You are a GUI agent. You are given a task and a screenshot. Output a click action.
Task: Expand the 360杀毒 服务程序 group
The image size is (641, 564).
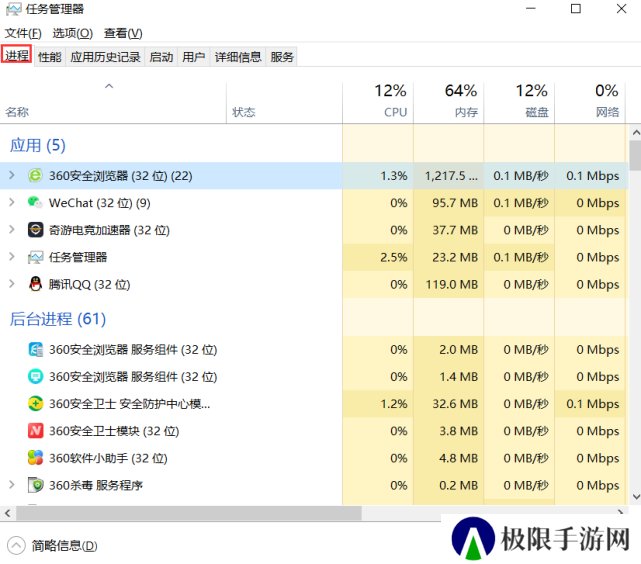tap(12, 485)
